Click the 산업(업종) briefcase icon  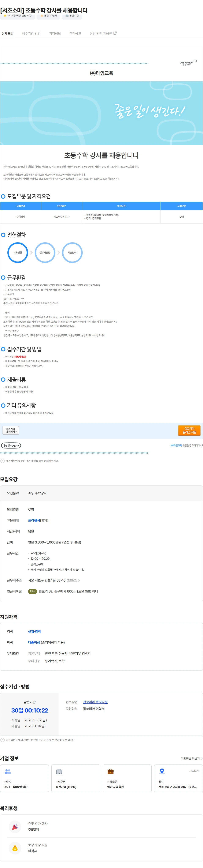[x=111, y=771]
